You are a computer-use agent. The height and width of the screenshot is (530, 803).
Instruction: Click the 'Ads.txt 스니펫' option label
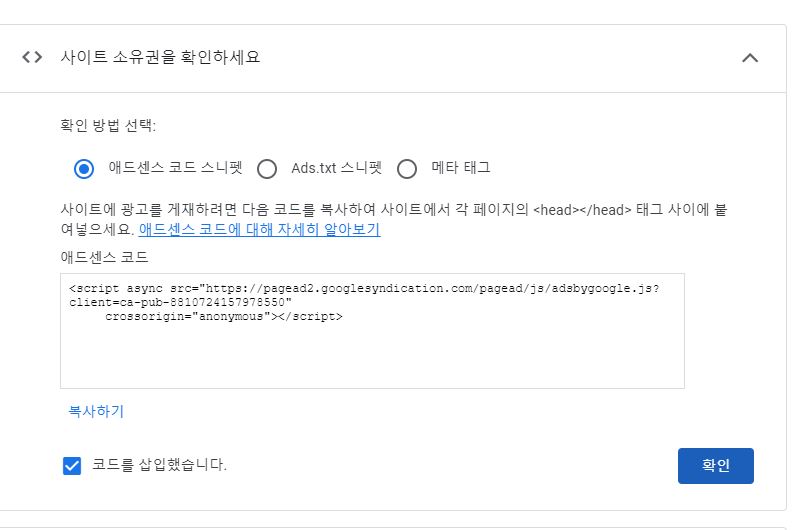coord(336,168)
